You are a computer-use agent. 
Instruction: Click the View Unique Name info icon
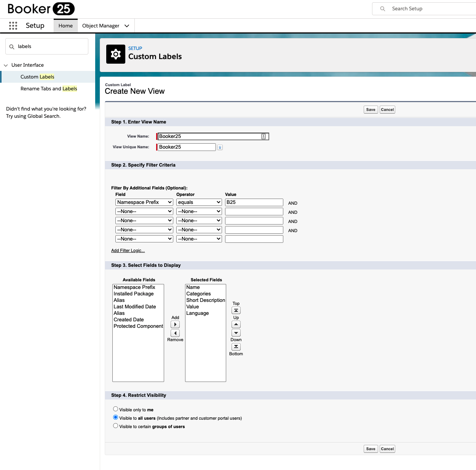220,148
